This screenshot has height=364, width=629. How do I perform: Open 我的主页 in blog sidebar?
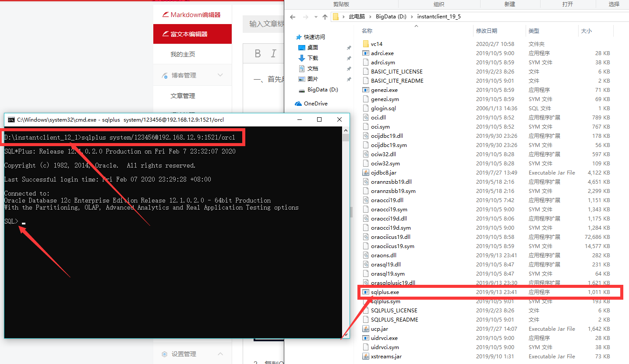(183, 54)
